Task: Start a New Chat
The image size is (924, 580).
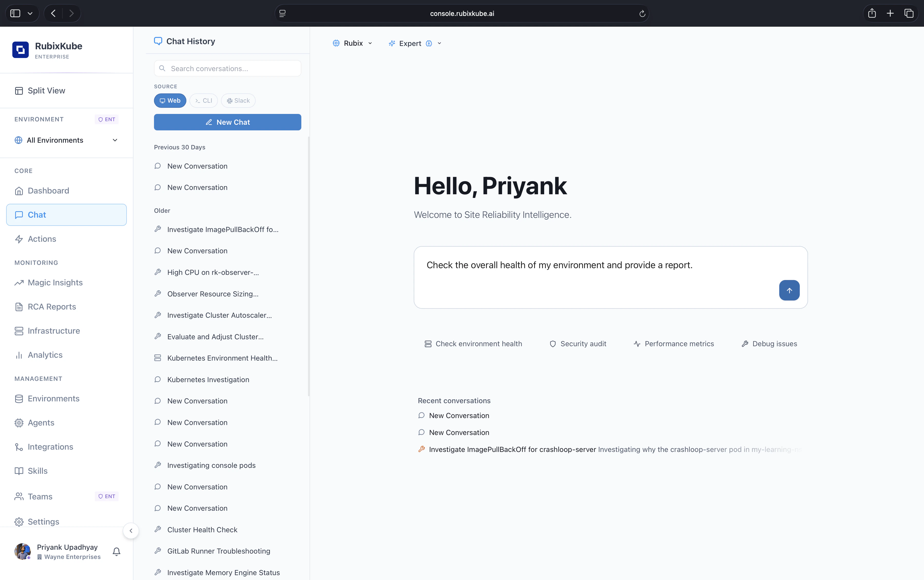Action: click(227, 122)
